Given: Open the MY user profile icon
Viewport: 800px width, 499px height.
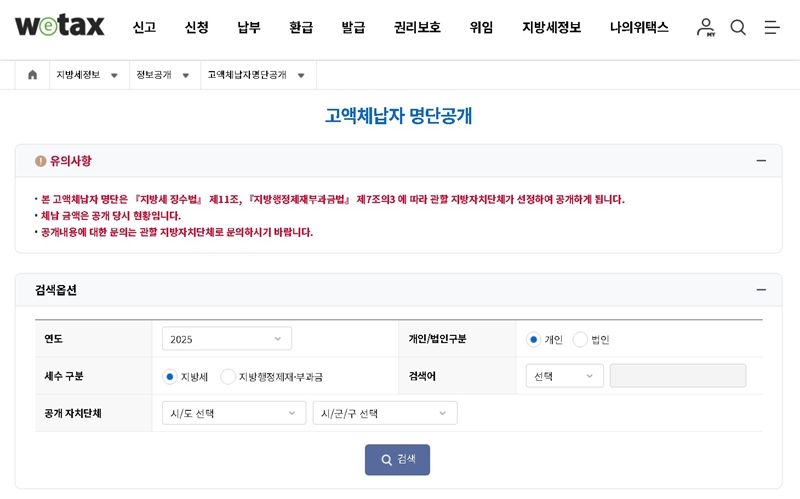Looking at the screenshot, I should pos(706,27).
